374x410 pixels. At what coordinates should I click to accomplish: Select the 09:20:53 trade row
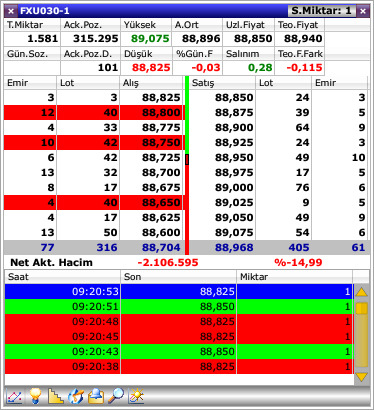pos(179,292)
